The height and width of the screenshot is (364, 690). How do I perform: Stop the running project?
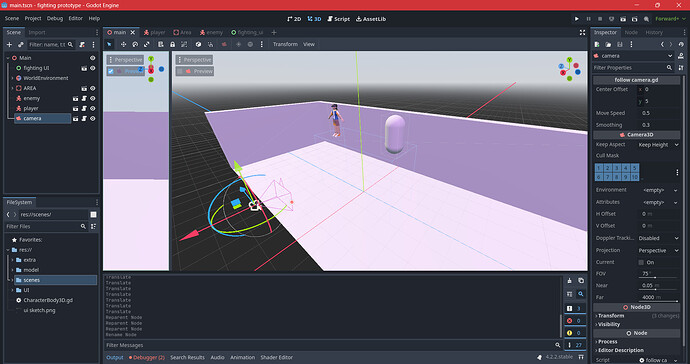coord(600,19)
